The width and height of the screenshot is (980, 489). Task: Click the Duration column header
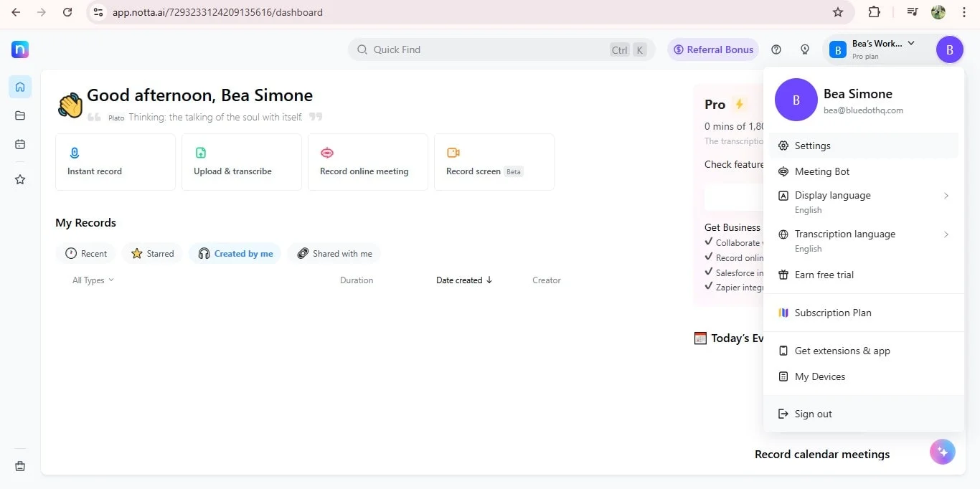[357, 280]
